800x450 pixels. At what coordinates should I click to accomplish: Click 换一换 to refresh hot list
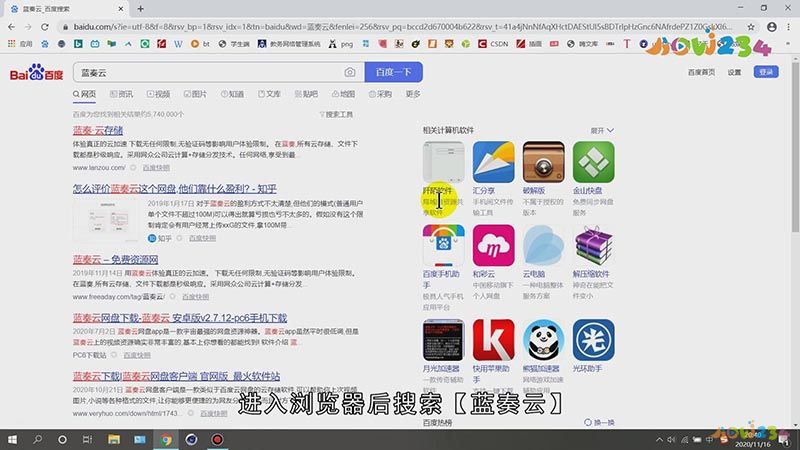pyautogui.click(x=599, y=422)
